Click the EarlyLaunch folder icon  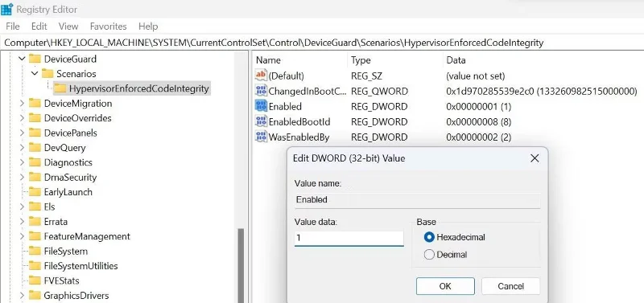pos(35,192)
